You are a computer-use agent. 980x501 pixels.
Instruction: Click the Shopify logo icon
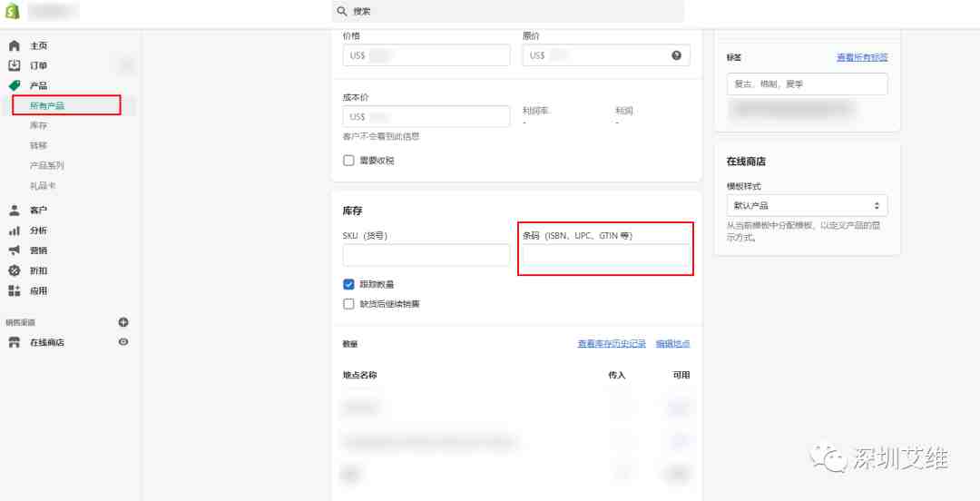[x=13, y=11]
